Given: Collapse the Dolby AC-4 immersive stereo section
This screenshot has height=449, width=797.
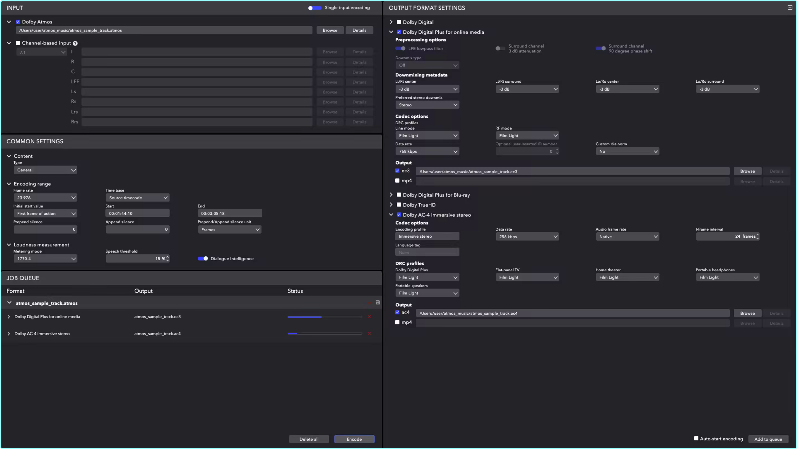Looking at the screenshot, I should 391,215.
